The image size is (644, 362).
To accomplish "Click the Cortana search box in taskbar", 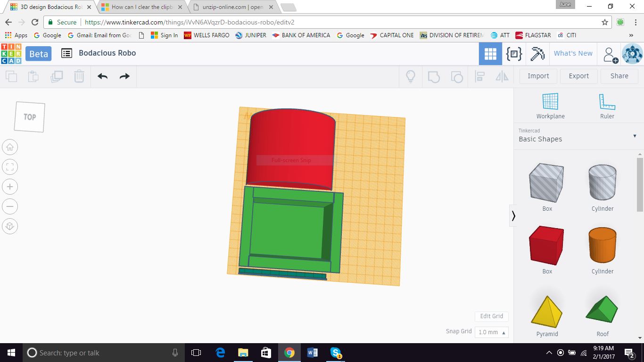I will (x=104, y=353).
